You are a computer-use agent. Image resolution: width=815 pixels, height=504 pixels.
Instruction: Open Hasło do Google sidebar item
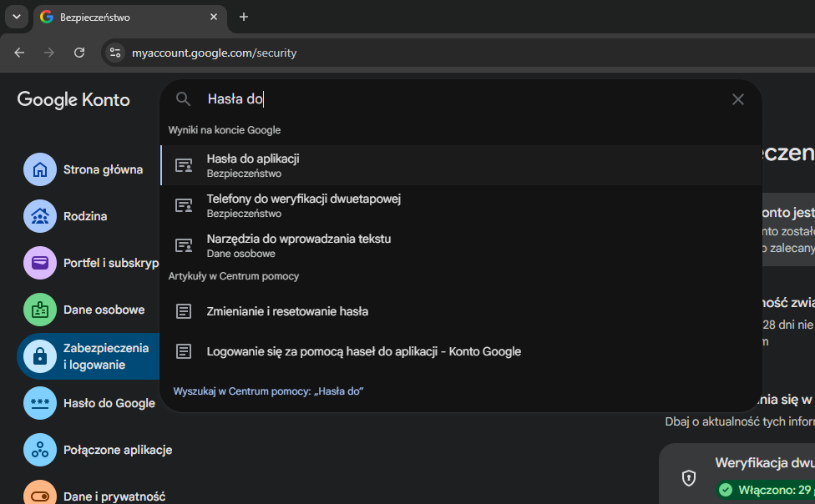[89, 403]
